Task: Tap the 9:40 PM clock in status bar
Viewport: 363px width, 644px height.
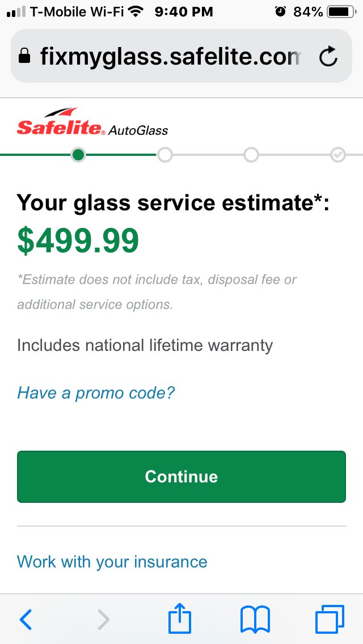Action: click(x=184, y=12)
